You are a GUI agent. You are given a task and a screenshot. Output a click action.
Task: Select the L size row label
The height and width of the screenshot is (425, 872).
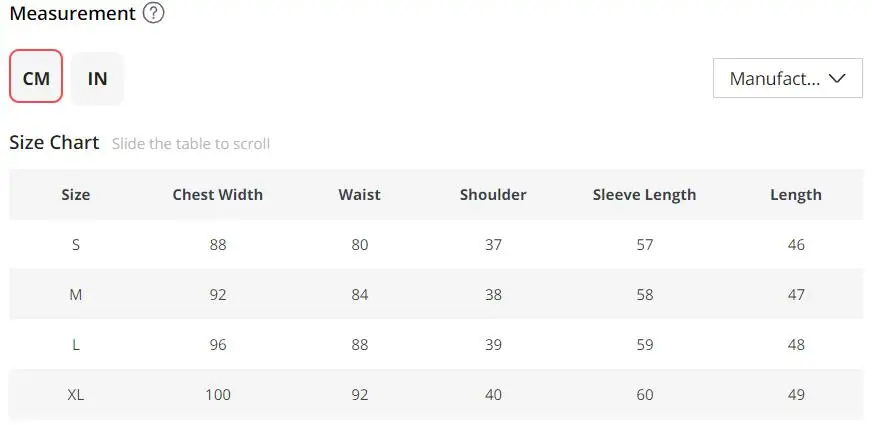(x=76, y=344)
